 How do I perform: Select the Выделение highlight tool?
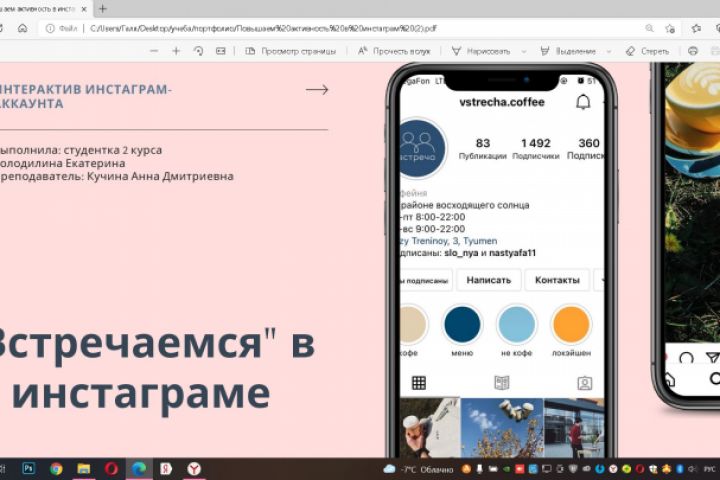[x=568, y=51]
